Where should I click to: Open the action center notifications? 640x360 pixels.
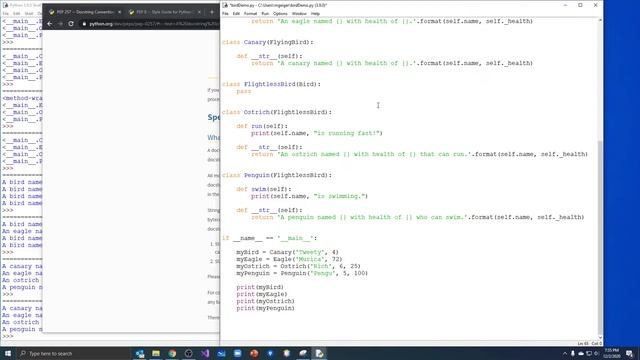point(630,353)
